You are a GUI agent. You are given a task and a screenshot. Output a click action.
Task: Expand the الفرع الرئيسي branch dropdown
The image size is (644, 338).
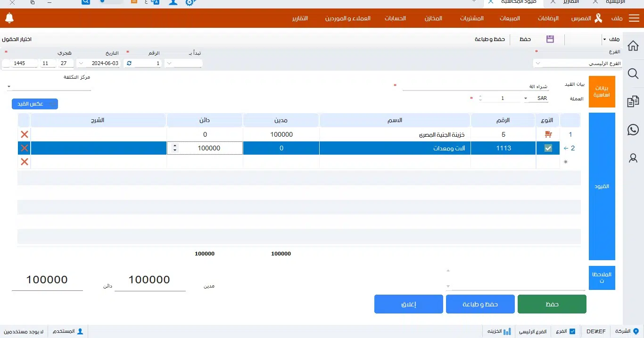point(538,63)
